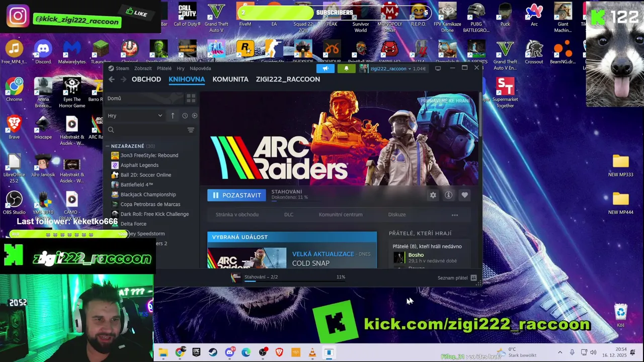The width and height of the screenshot is (644, 362).
Task: Open Stránka v obchodu link
Action: point(237,215)
